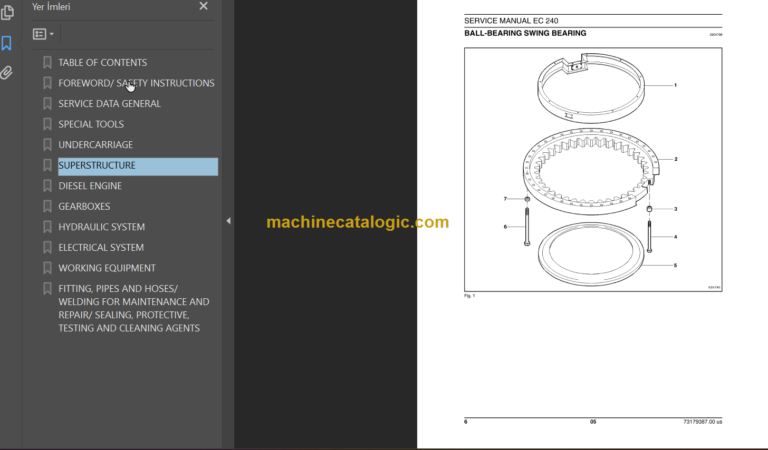Click bookmark icon beside TABLE OF CONTENTS

coord(48,63)
